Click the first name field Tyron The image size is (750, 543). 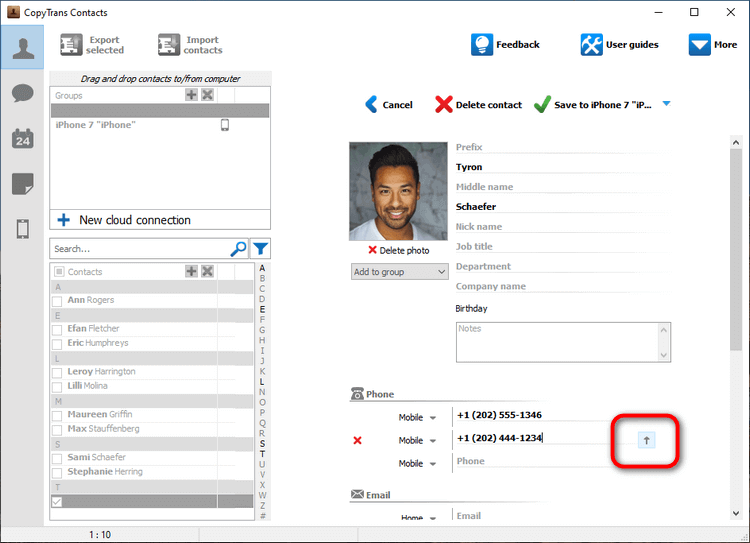coord(563,167)
